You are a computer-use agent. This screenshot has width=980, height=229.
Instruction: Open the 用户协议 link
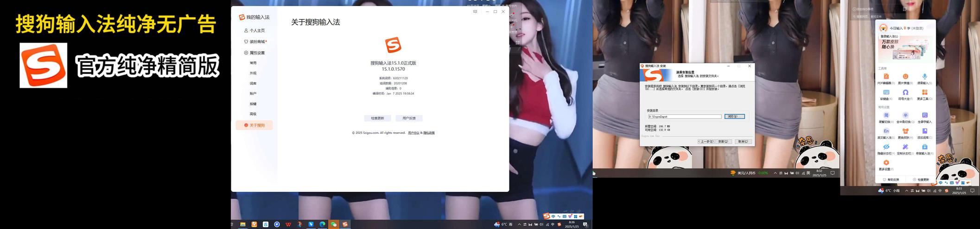click(414, 133)
